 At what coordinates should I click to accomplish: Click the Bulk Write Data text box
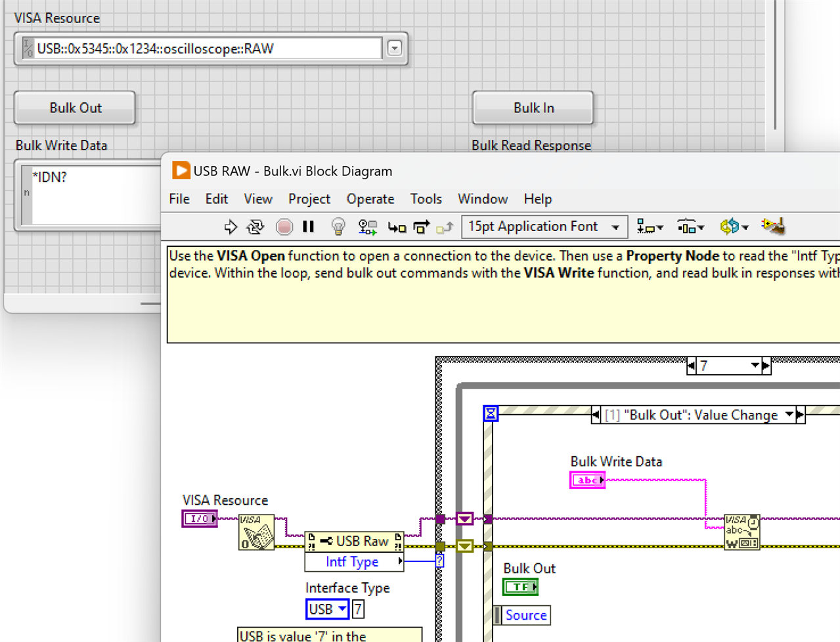(95, 196)
